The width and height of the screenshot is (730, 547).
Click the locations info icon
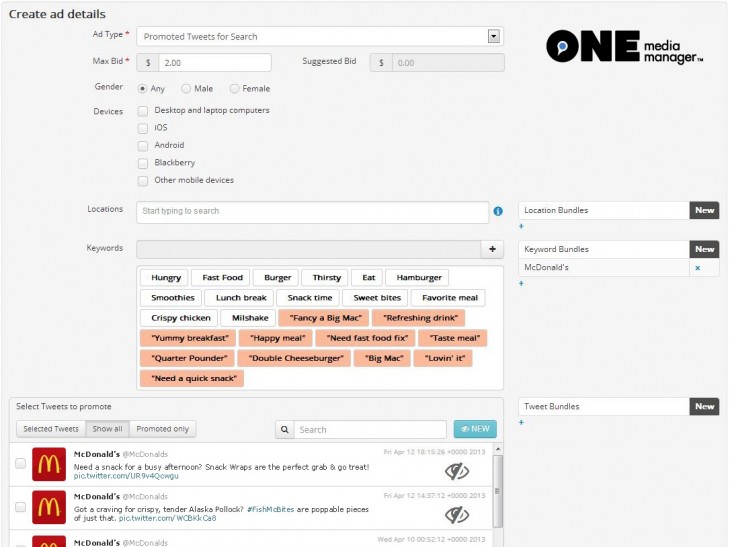[498, 211]
